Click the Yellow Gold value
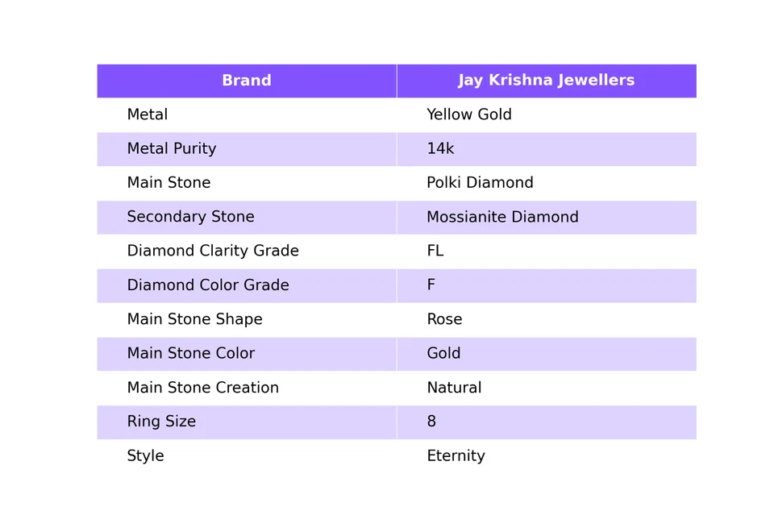774x532 pixels. 469,114
